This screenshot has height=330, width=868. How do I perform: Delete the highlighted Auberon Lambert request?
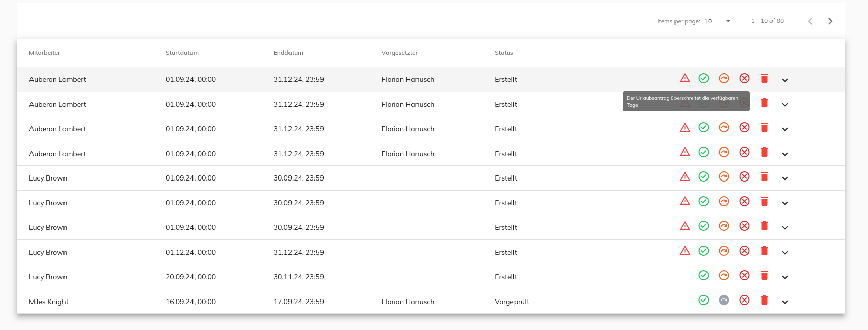[764, 78]
